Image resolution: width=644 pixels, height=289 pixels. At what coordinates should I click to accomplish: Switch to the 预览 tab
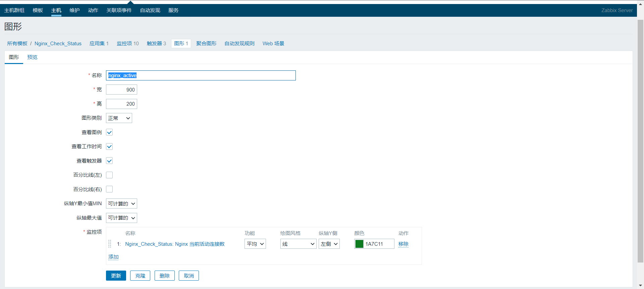click(x=32, y=57)
